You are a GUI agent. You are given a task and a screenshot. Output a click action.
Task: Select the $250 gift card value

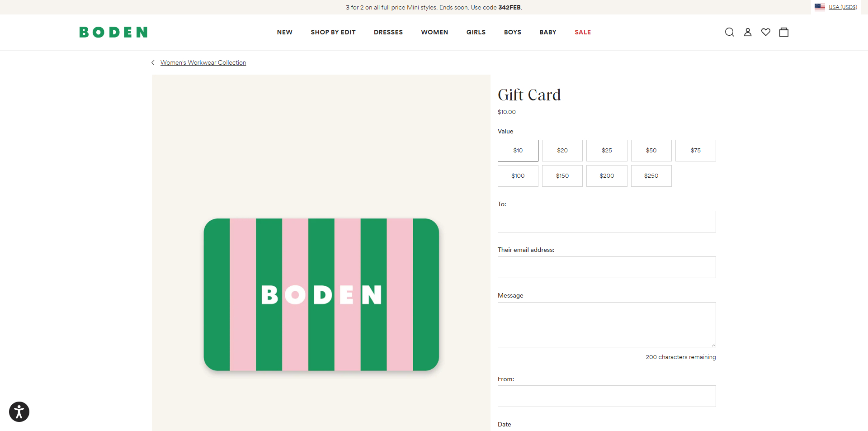click(x=651, y=175)
